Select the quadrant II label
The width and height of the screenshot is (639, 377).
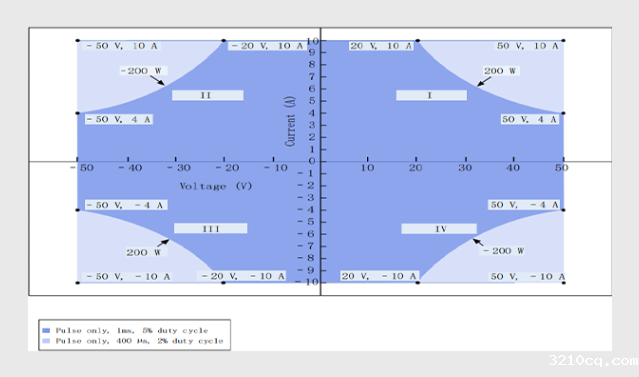(208, 95)
